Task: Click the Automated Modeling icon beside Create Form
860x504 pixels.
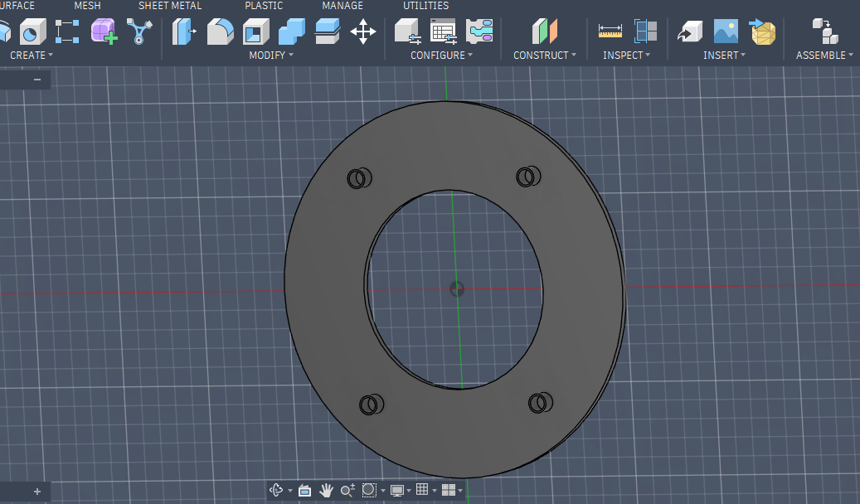Action: pyautogui.click(x=139, y=31)
